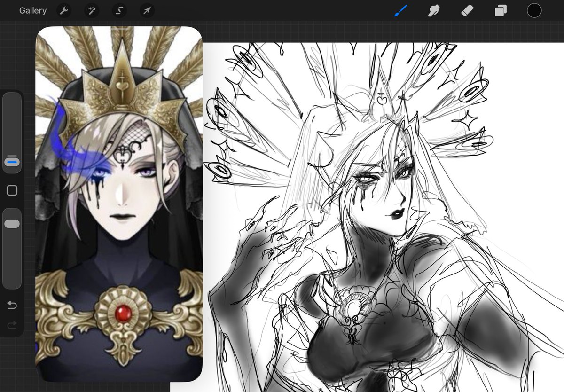Viewport: 564px width, 392px height.
Task: Tap the floating reference image
Action: [x=119, y=204]
